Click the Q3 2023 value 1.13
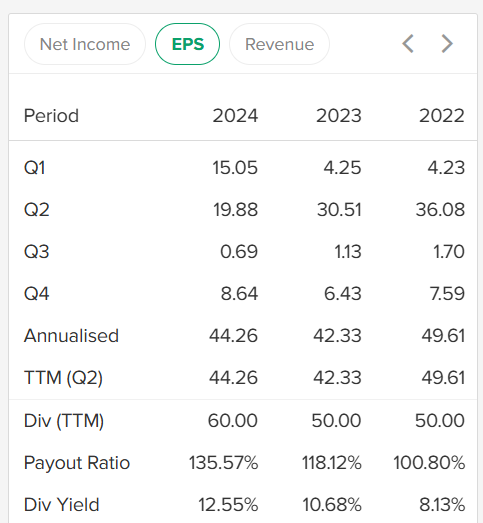The height and width of the screenshot is (523, 483). point(348,251)
